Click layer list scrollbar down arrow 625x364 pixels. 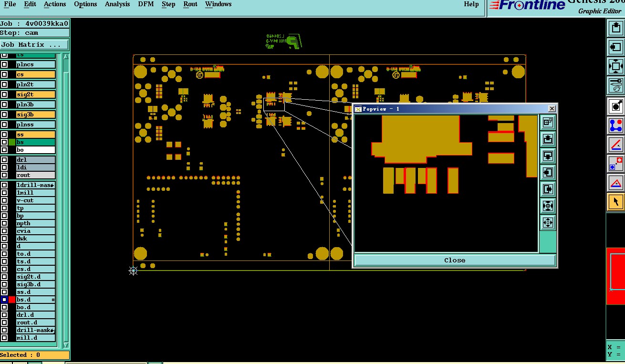pos(66,345)
